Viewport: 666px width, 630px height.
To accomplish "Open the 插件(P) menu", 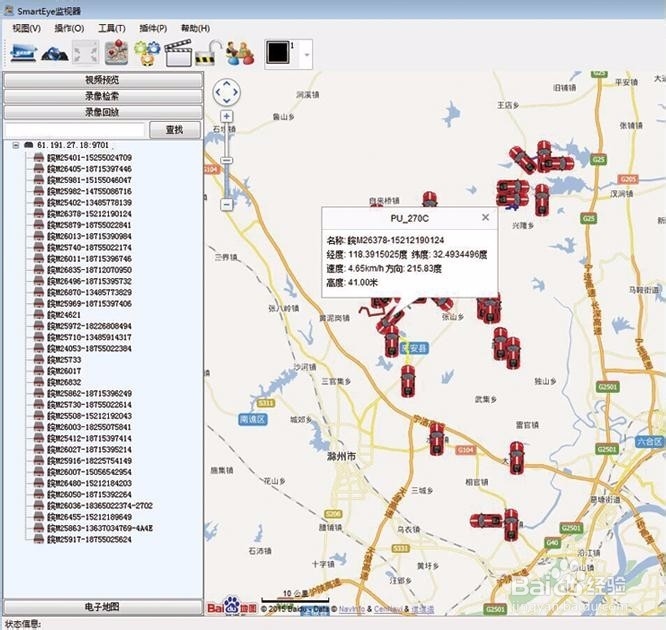I will click(x=153, y=28).
